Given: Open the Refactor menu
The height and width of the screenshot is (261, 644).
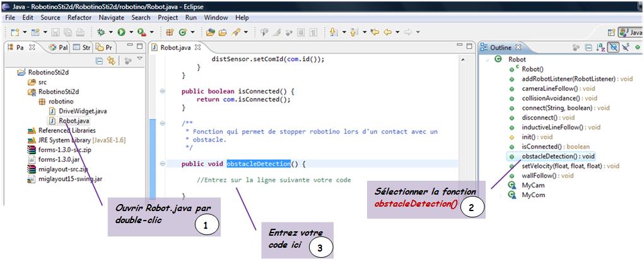Looking at the screenshot, I should click(79, 18).
